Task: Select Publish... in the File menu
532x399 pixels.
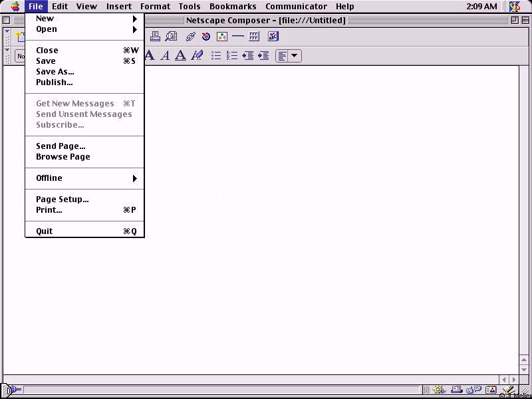Action: 54,82
